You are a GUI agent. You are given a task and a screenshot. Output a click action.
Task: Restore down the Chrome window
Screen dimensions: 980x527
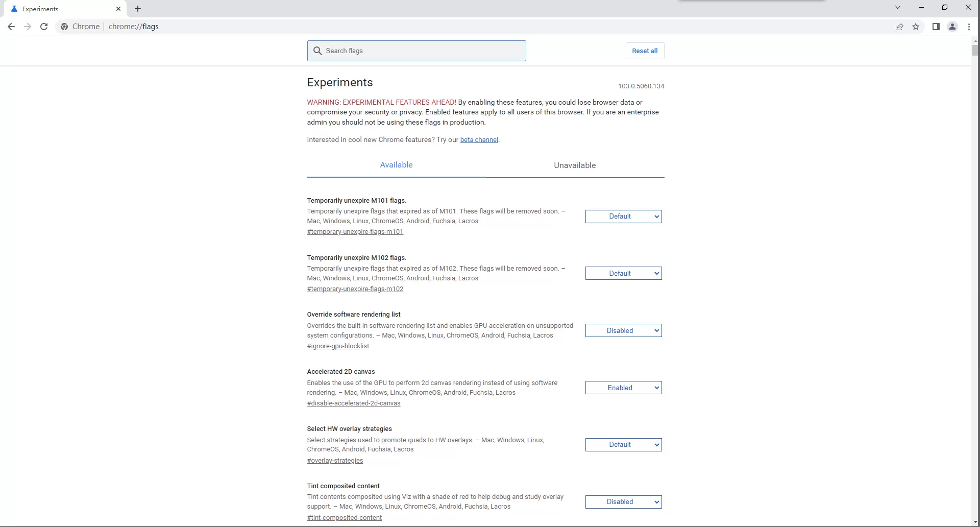click(x=945, y=7)
